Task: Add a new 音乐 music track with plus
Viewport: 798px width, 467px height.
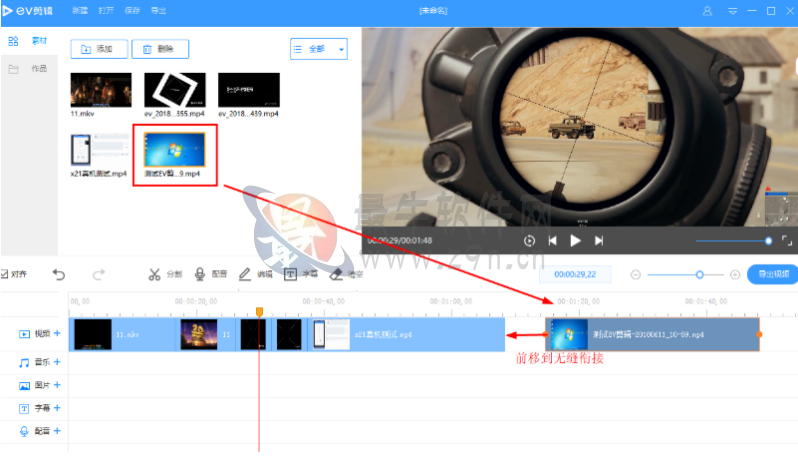Action: 57,362
